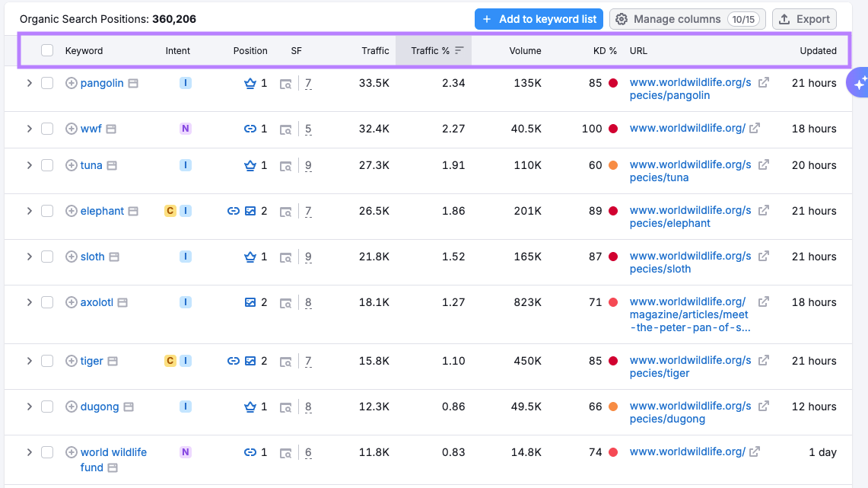The height and width of the screenshot is (488, 868).
Task: Click the add-to-list plus icon beside tuna
Action: [x=70, y=164]
